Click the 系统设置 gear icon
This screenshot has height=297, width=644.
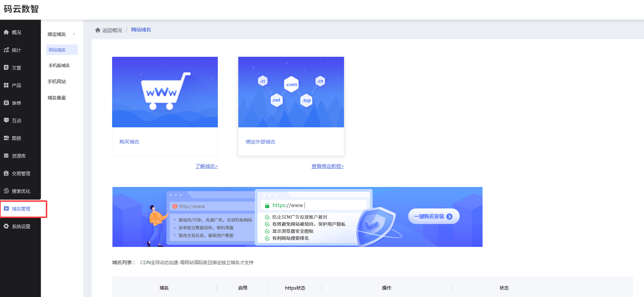[x=6, y=226]
